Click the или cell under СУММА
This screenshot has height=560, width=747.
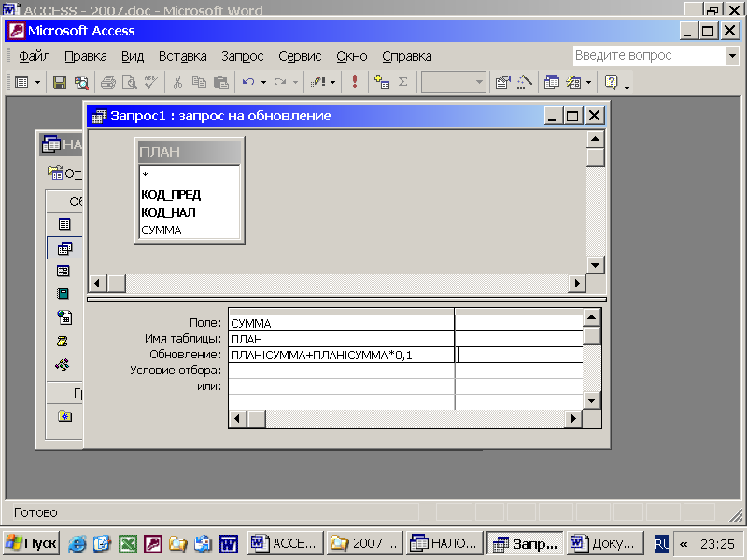point(341,386)
